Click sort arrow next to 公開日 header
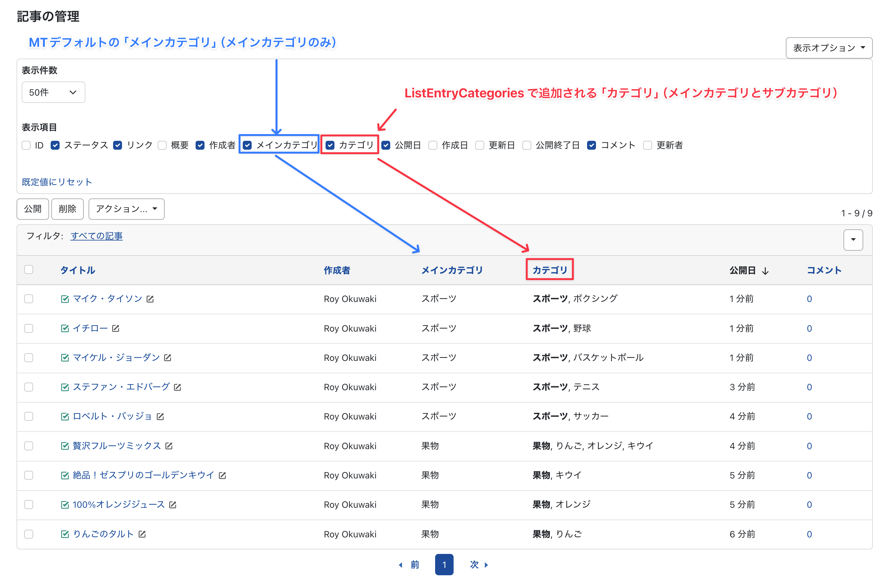Viewport: 890px width, 588px height. [x=765, y=271]
